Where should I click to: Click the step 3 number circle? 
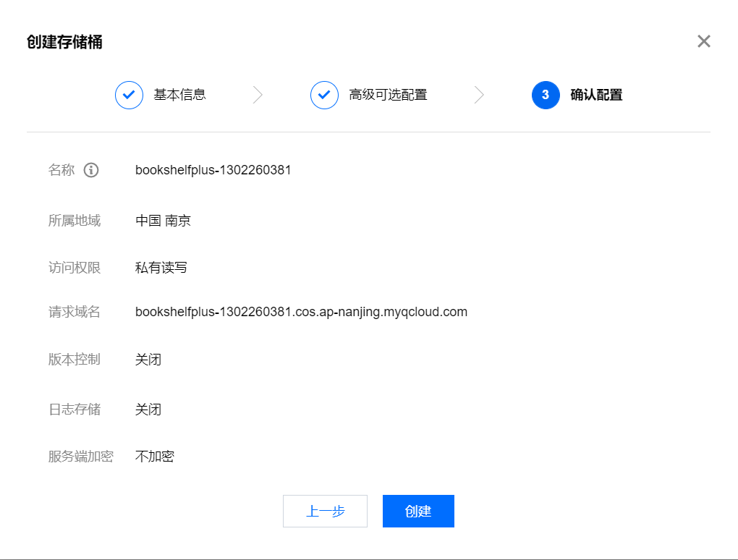(546, 95)
